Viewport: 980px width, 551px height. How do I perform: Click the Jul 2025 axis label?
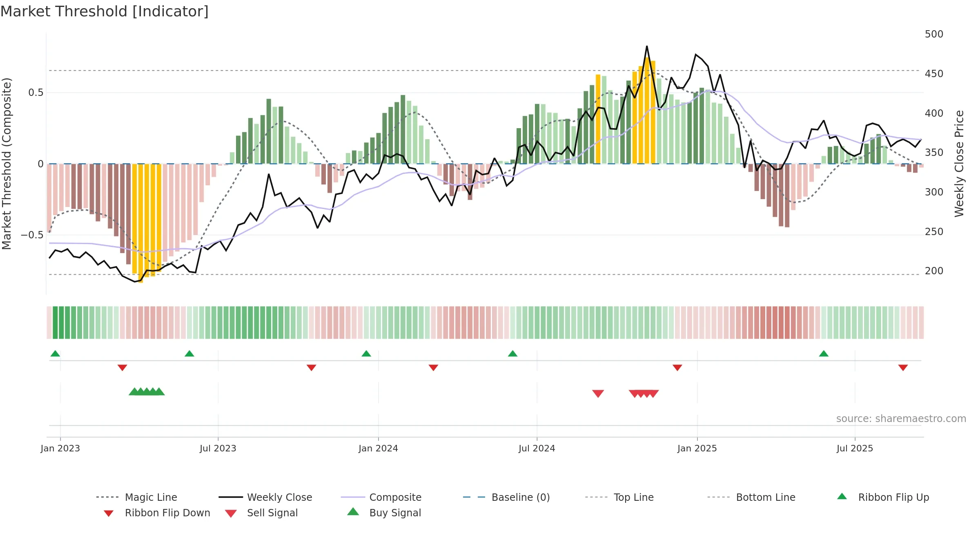click(x=855, y=448)
